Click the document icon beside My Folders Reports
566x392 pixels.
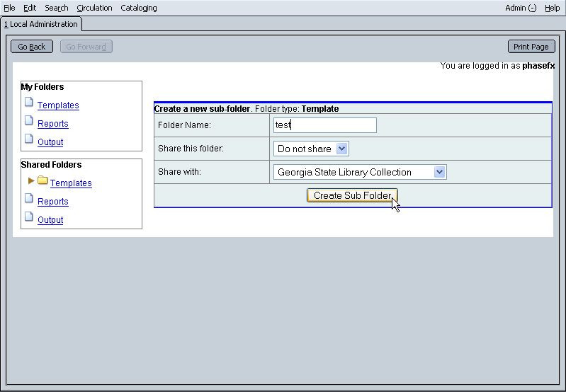29,121
